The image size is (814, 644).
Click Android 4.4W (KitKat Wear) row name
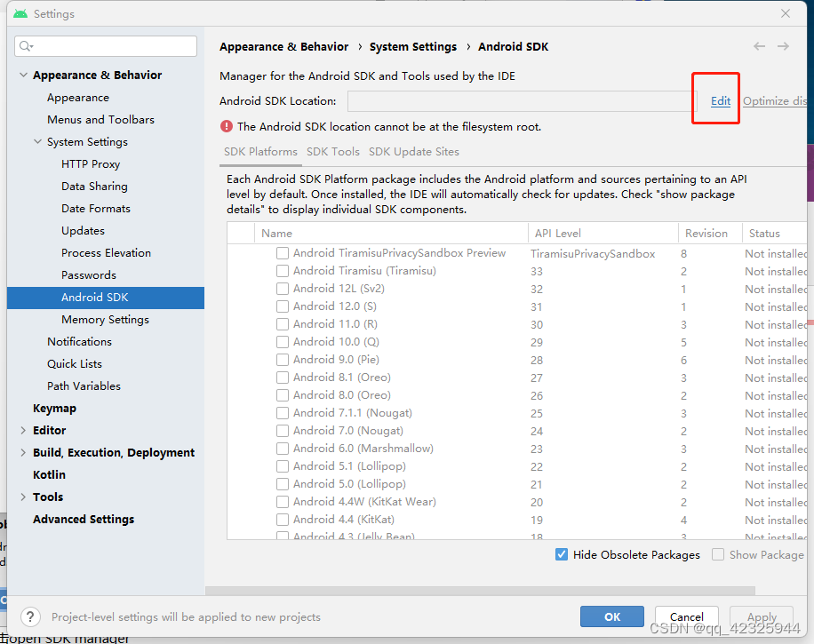click(364, 501)
